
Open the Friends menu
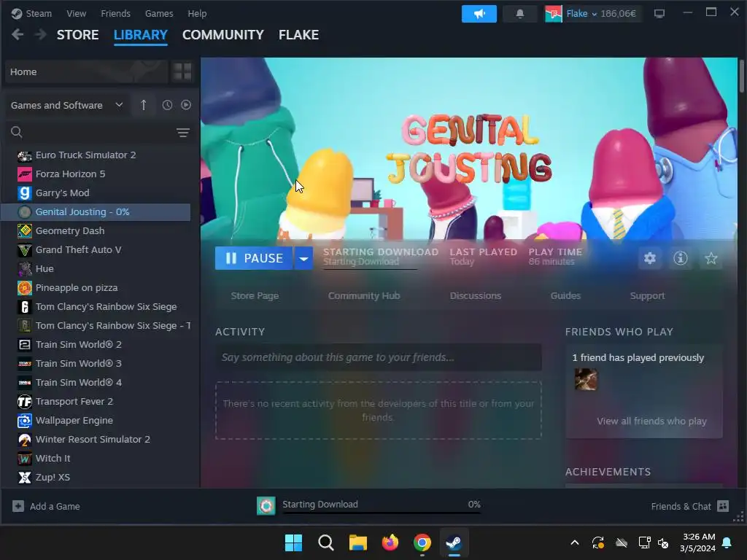115,13
